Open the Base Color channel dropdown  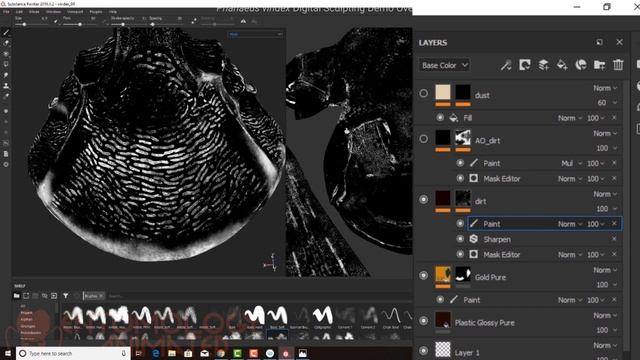pyautogui.click(x=444, y=65)
